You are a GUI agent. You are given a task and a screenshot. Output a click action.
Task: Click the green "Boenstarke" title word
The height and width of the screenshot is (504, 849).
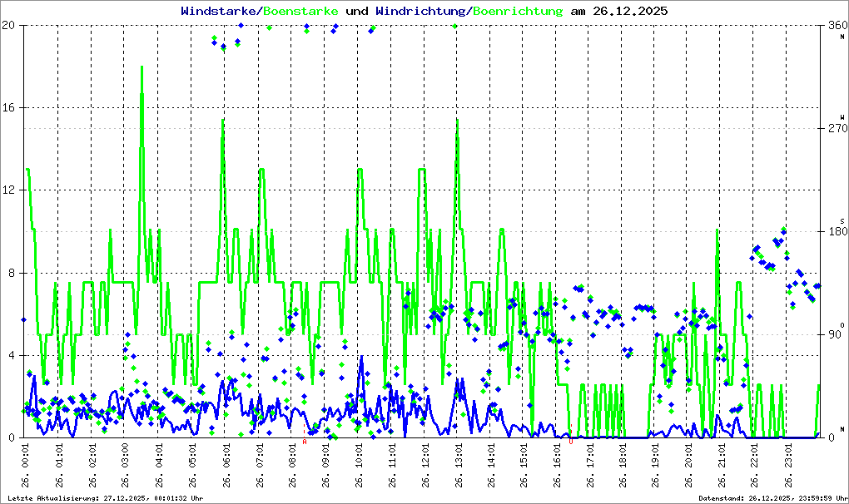point(300,11)
